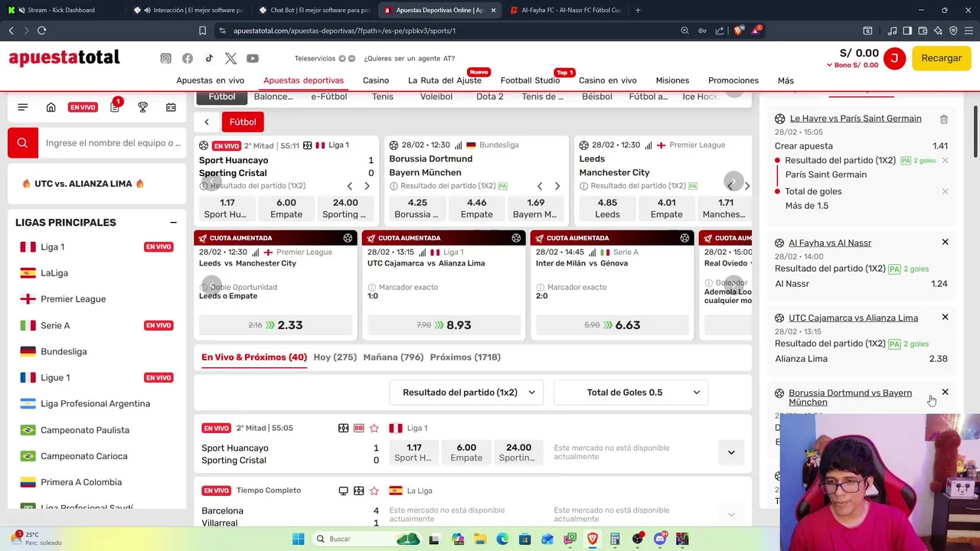Open Discord from the taskbar
The height and width of the screenshot is (551, 980).
pyautogui.click(x=660, y=539)
